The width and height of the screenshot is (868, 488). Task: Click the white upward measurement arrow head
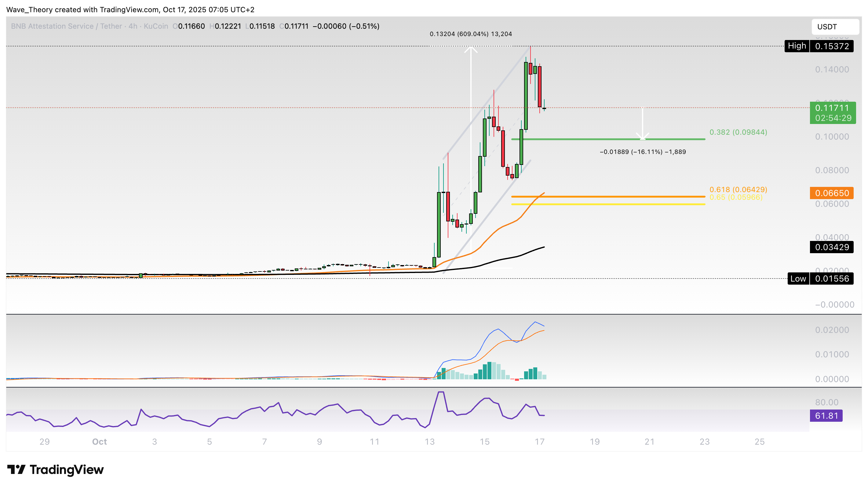click(x=471, y=49)
